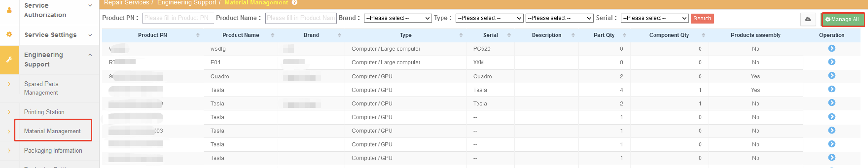This screenshot has height=168, width=868.
Task: Click the Operation column header
Action: [x=831, y=35]
